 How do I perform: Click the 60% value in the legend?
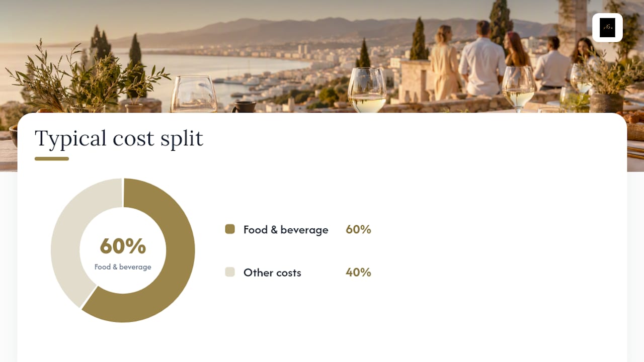[358, 229]
